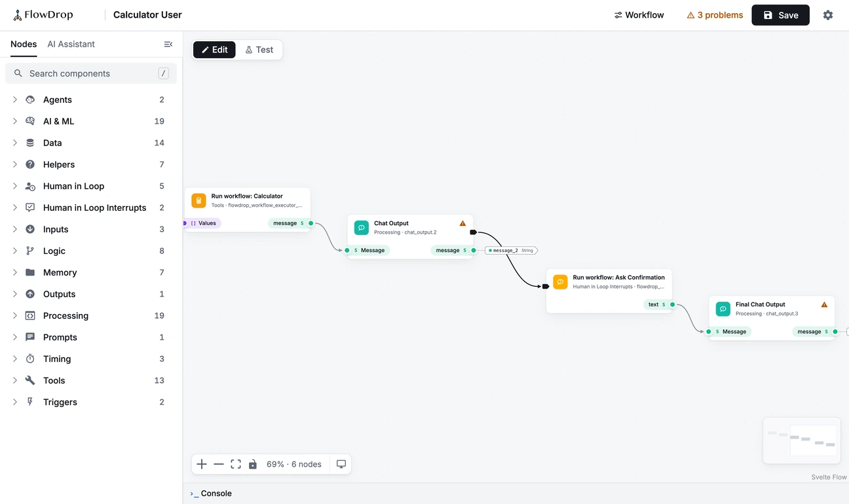This screenshot has width=849, height=504.
Task: View the 3 problems warning
Action: [x=715, y=15]
